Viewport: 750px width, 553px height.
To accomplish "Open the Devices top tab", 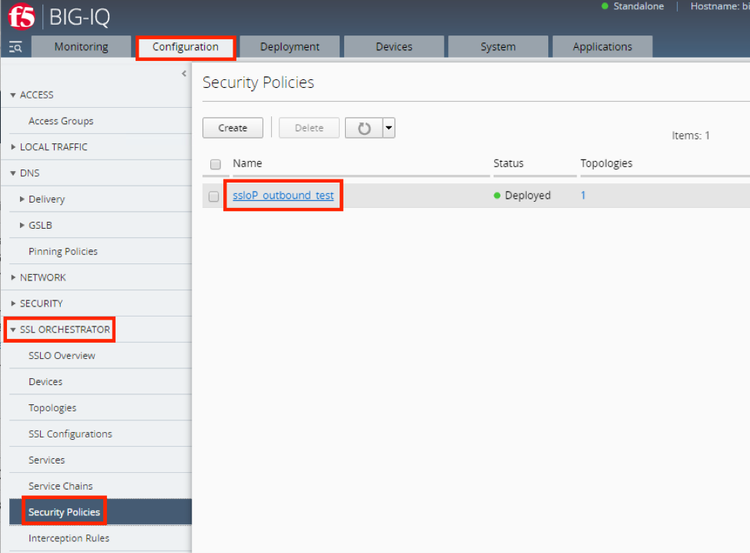I will point(394,47).
